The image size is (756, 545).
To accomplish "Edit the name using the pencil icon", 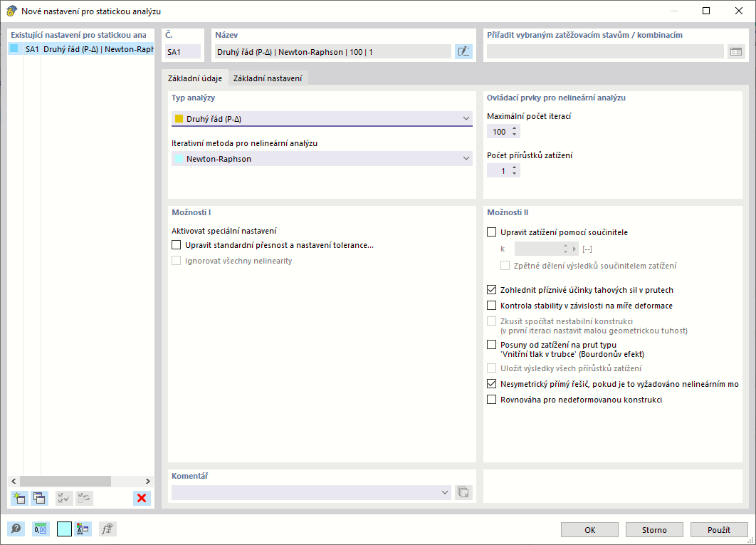I will click(x=463, y=51).
